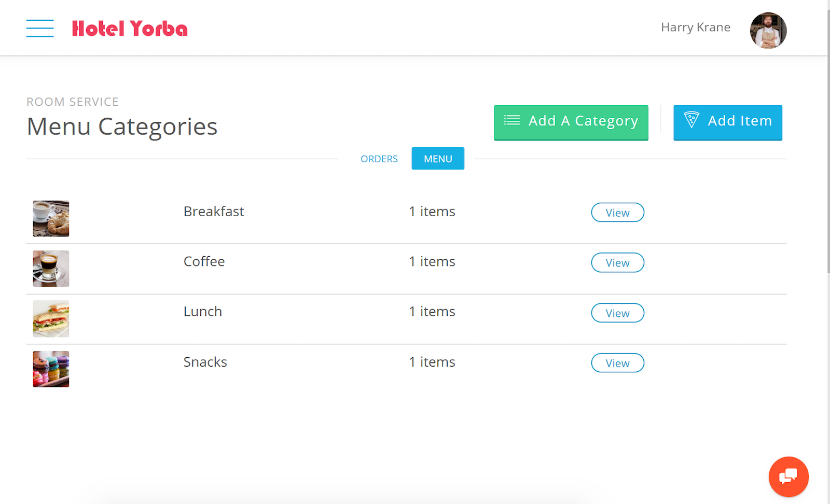
Task: View the Snacks category items
Action: (617, 363)
